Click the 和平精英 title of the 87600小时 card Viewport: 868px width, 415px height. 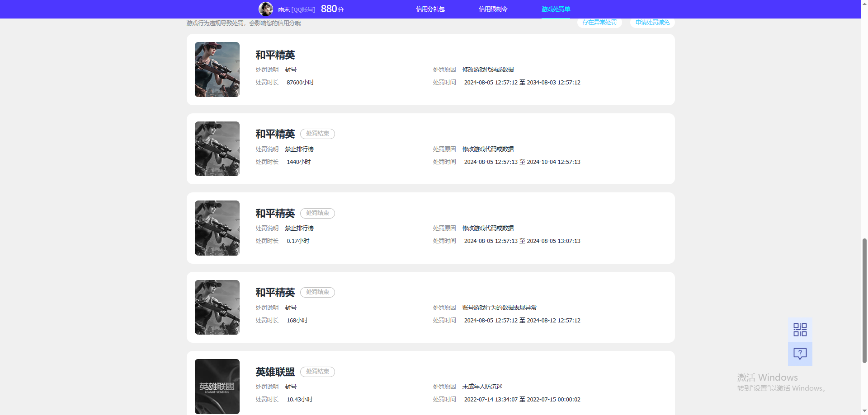point(275,55)
